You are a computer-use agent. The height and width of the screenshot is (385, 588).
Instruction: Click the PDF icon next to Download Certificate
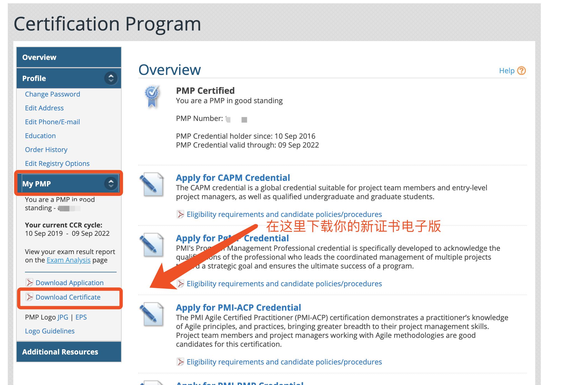[29, 297]
